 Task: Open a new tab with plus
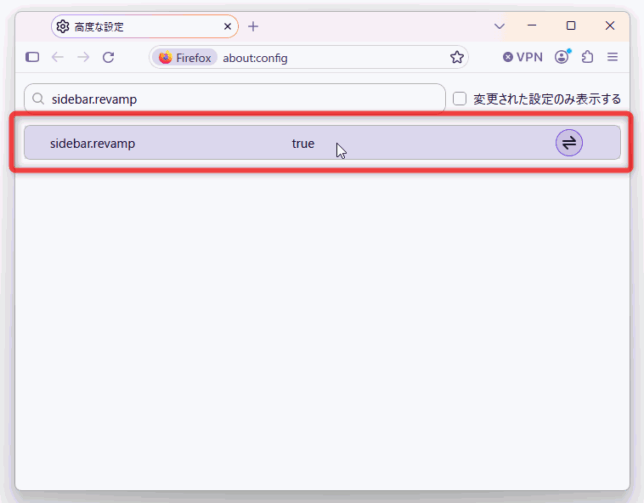(253, 27)
